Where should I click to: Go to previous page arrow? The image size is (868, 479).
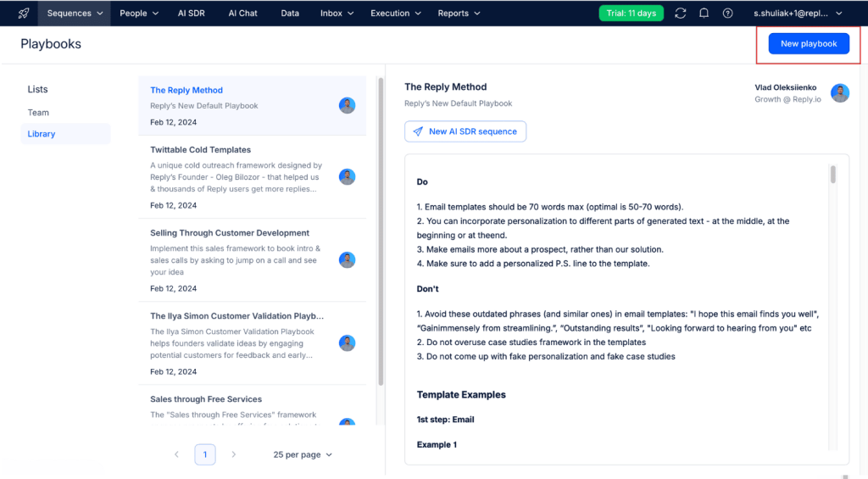[176, 454]
